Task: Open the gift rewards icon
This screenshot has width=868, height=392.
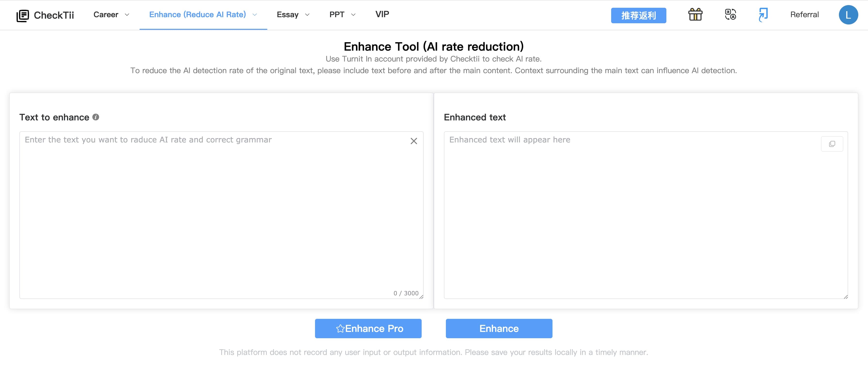Action: pos(695,15)
